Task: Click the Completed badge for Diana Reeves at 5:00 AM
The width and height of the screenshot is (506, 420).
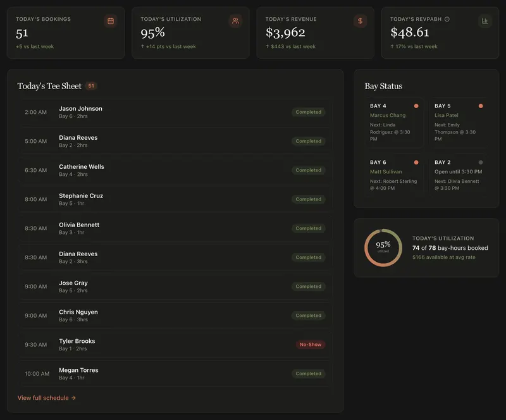Action: [x=309, y=141]
